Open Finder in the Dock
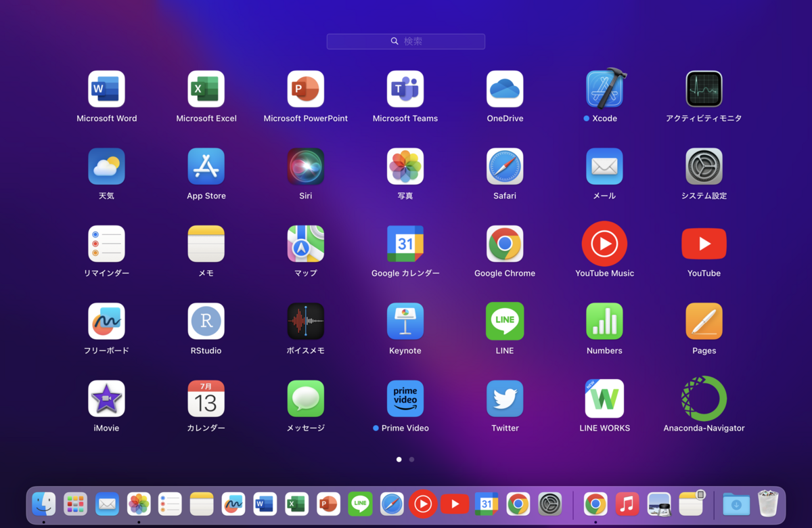812x528 pixels. (x=44, y=504)
